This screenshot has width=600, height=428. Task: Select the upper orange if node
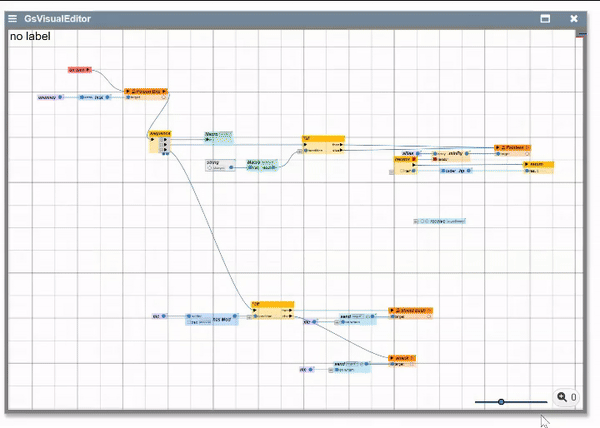click(322, 139)
